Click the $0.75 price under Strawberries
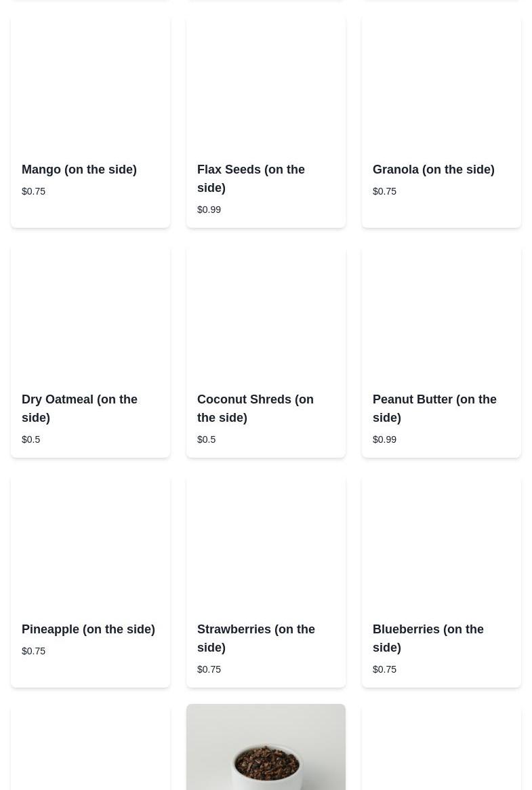This screenshot has height=790, width=532. tap(209, 669)
